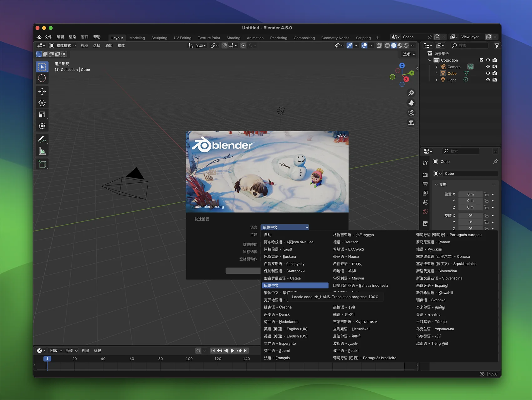Hide the Light with its eye icon
Screen dimensions: 532x400
coord(488,80)
